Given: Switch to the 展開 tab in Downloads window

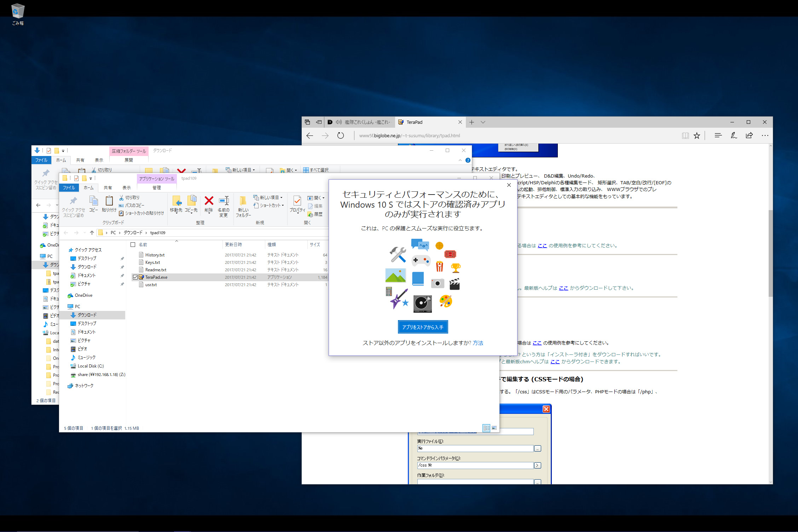Looking at the screenshot, I should coord(129,160).
